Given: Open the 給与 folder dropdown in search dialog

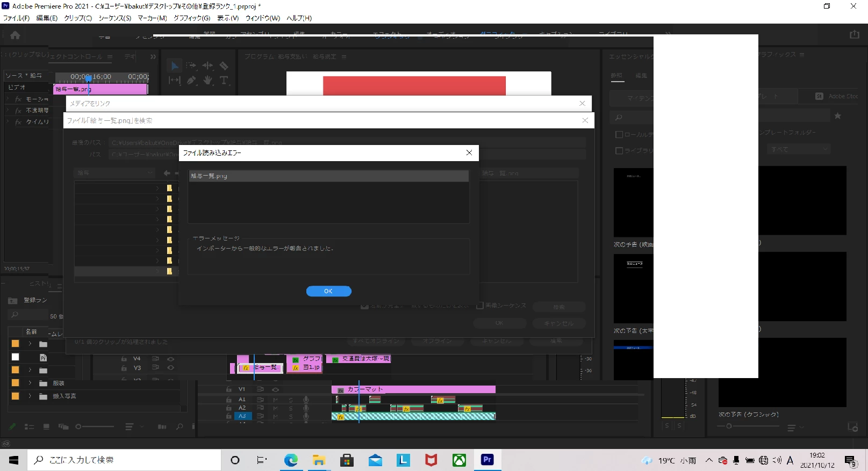Looking at the screenshot, I should (114, 173).
